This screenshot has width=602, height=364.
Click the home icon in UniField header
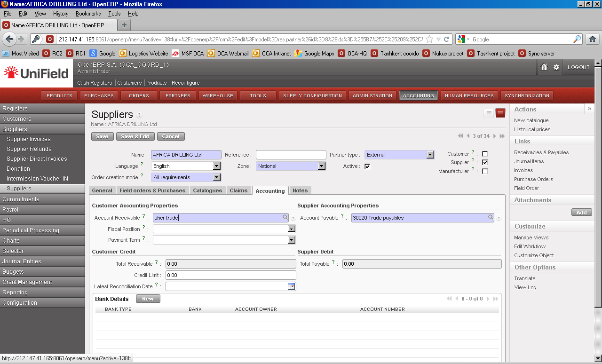point(544,67)
